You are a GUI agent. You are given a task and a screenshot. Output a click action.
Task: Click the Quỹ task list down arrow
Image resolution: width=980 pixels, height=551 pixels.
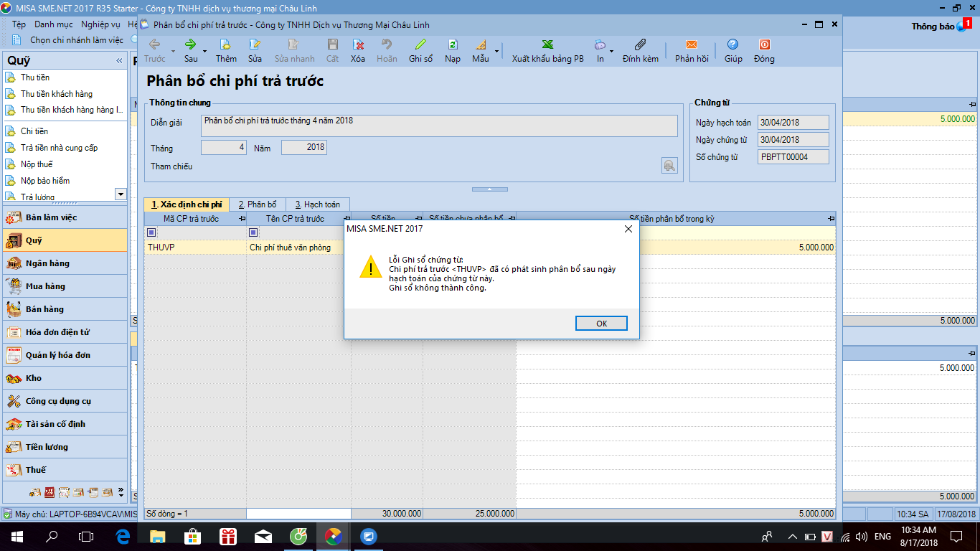121,194
